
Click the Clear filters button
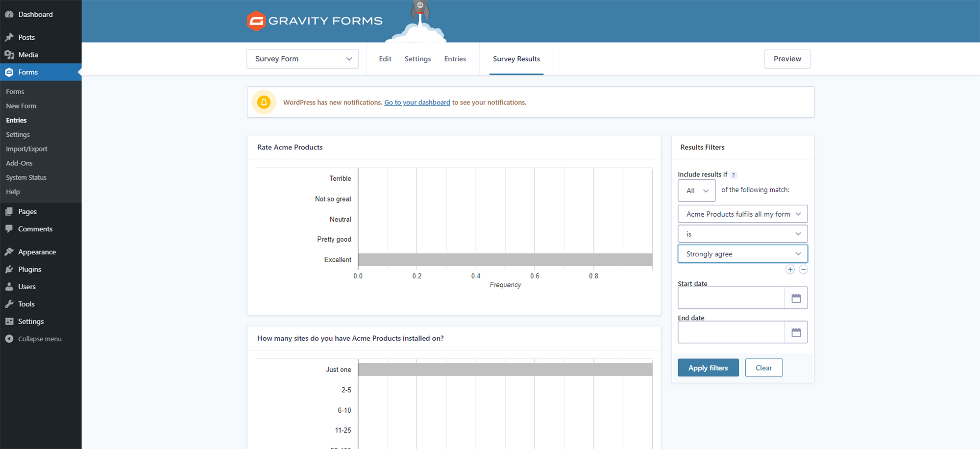(x=763, y=368)
